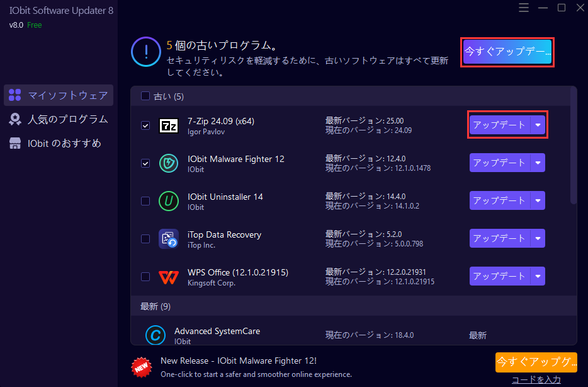This screenshot has height=387, width=588.
Task: Maximize the window
Action: tap(562, 8)
